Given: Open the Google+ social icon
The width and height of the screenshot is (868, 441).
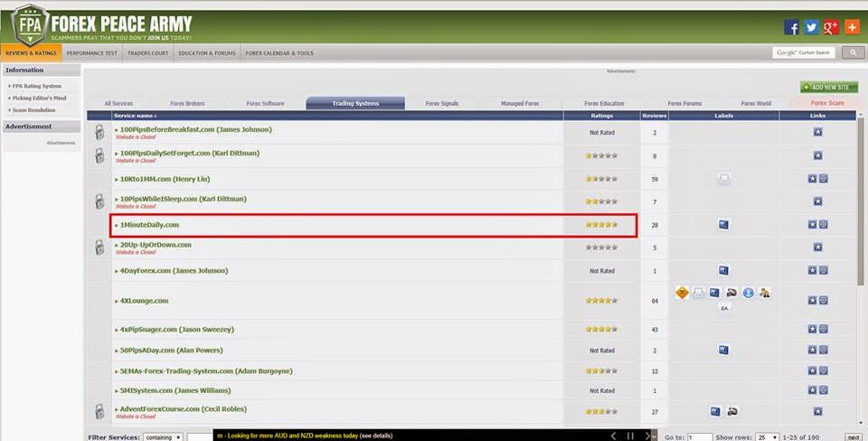Looking at the screenshot, I should click(831, 27).
